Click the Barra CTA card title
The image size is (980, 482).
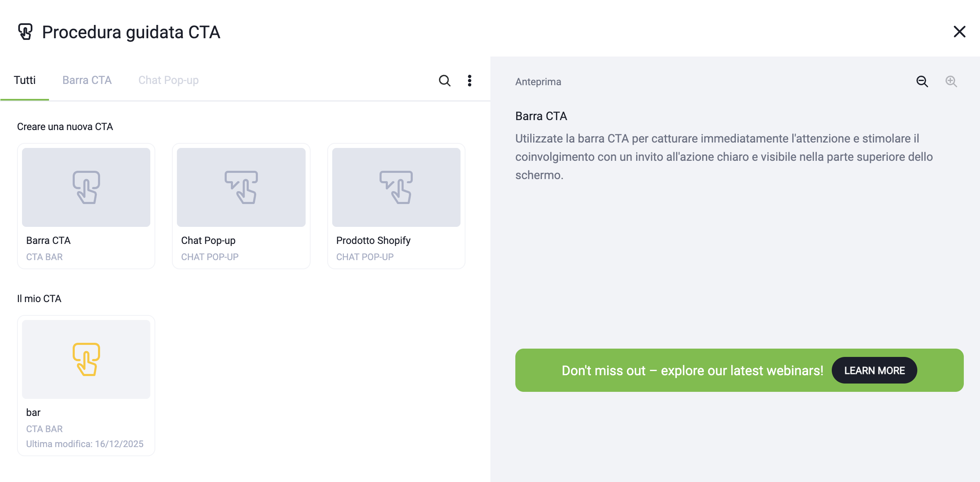coord(48,241)
